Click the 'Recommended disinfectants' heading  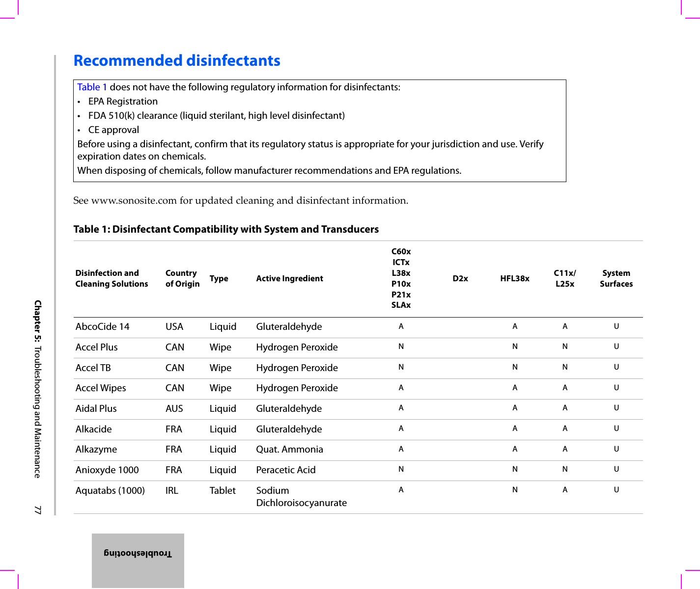pyautogui.click(x=177, y=60)
